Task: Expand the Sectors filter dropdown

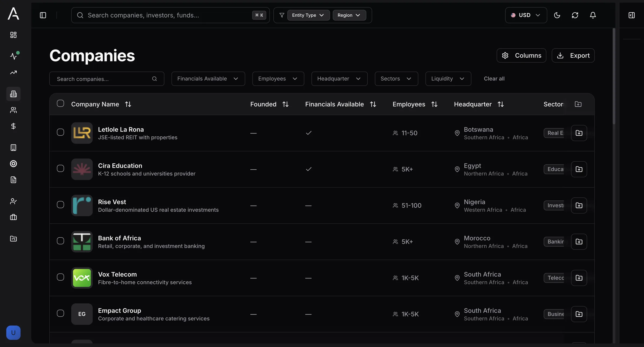Action: [x=396, y=79]
